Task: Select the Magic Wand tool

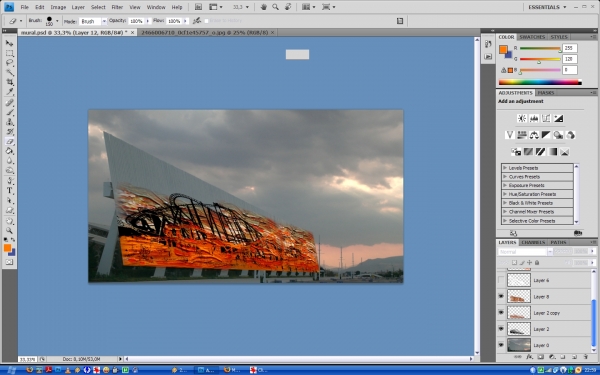Action: pyautogui.click(x=9, y=72)
